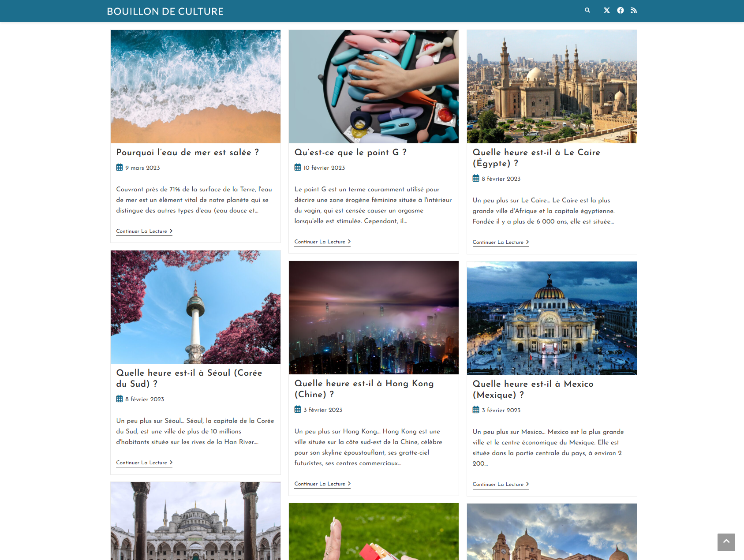
Task: Open the Cairo mosque thumbnail image
Action: point(552,86)
